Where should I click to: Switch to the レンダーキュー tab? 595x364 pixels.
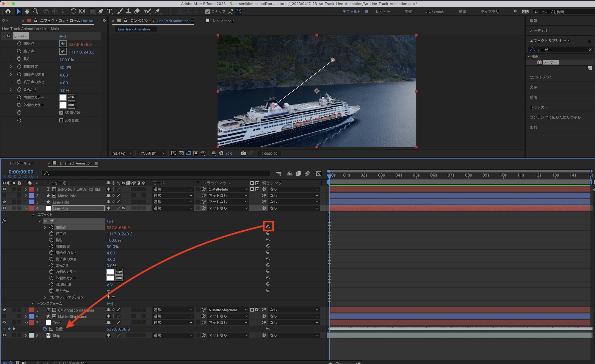click(22, 163)
